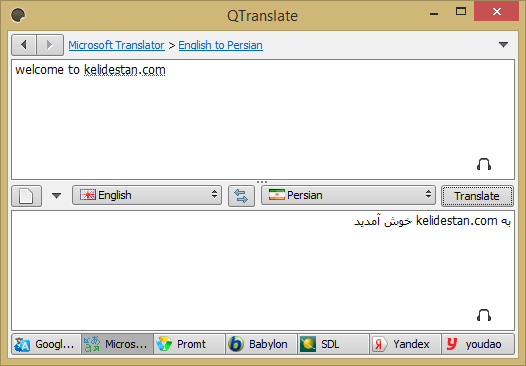Switch to the Babylon service tab
The height and width of the screenshot is (366, 526).
[x=261, y=344]
